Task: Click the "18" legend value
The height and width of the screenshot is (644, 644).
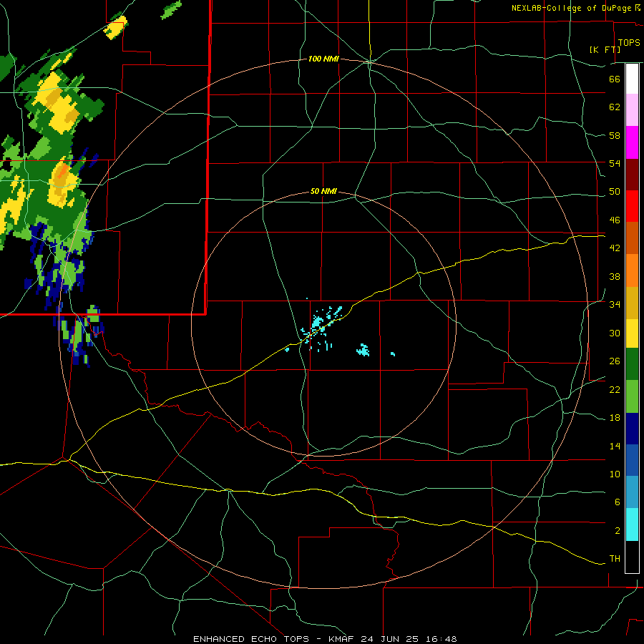Action: coord(615,418)
